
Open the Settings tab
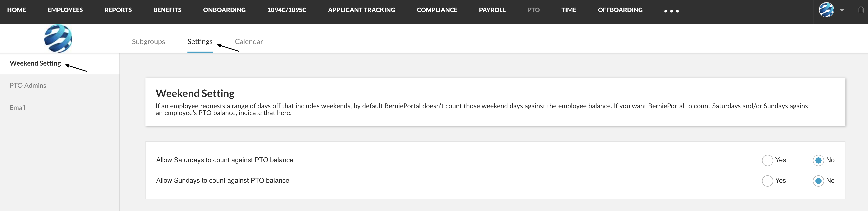[200, 41]
